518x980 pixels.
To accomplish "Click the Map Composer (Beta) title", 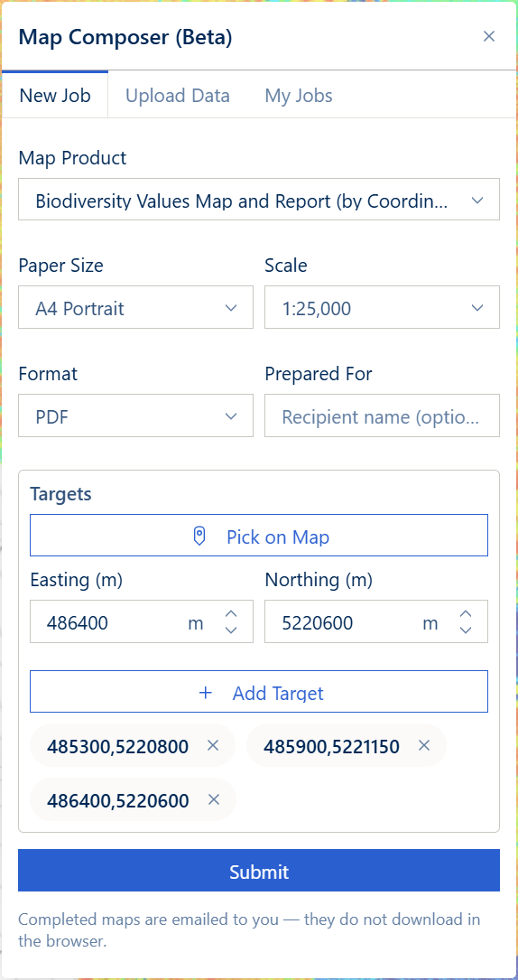I will tap(125, 37).
